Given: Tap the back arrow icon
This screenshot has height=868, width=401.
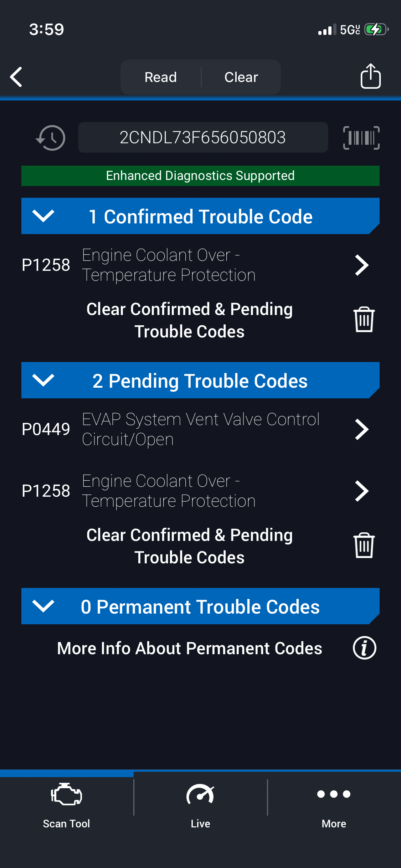Looking at the screenshot, I should tap(16, 77).
